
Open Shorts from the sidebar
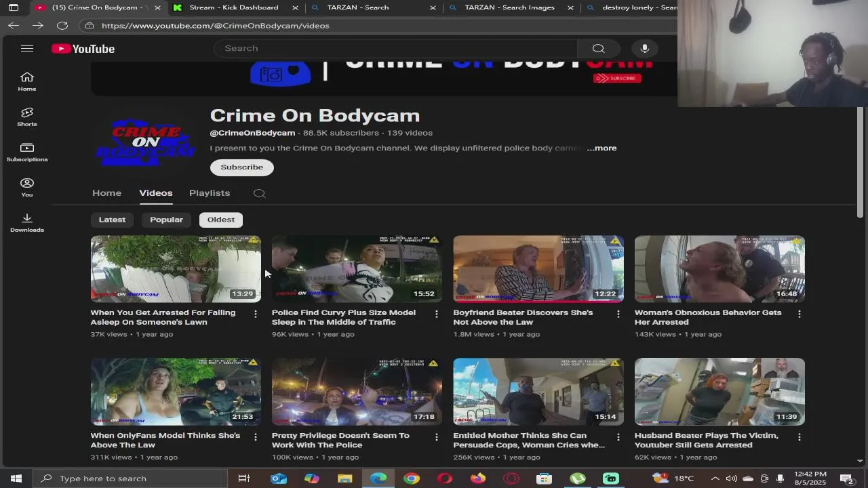coord(27,117)
